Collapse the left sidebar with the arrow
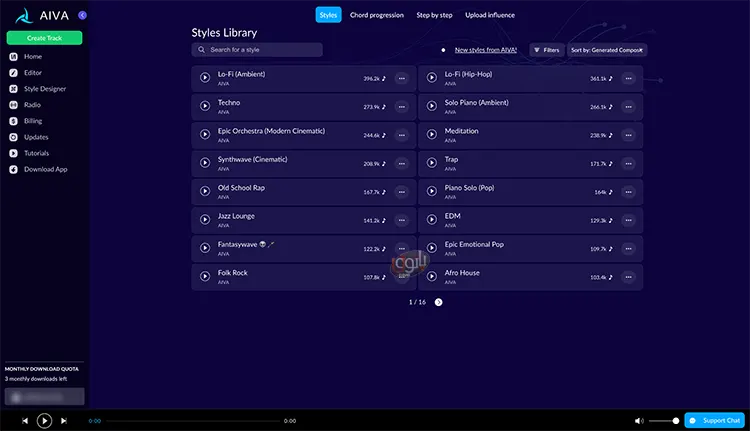The image size is (750, 431). click(x=82, y=15)
